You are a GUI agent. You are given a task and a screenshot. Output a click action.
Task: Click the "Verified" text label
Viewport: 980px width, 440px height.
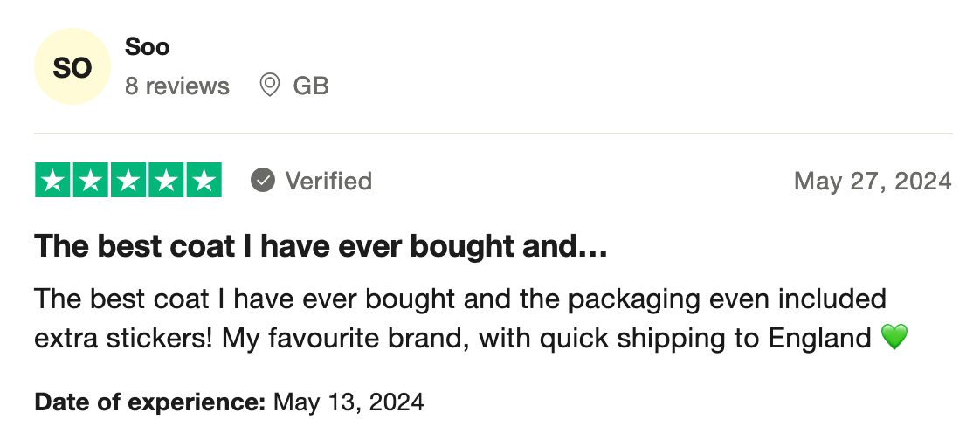[x=328, y=181]
